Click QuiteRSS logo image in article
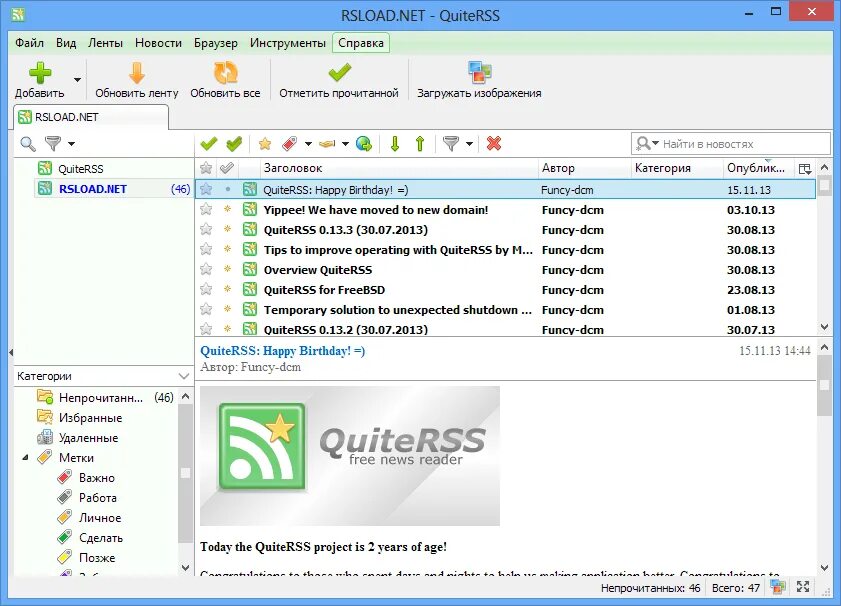The image size is (841, 606). click(350, 456)
